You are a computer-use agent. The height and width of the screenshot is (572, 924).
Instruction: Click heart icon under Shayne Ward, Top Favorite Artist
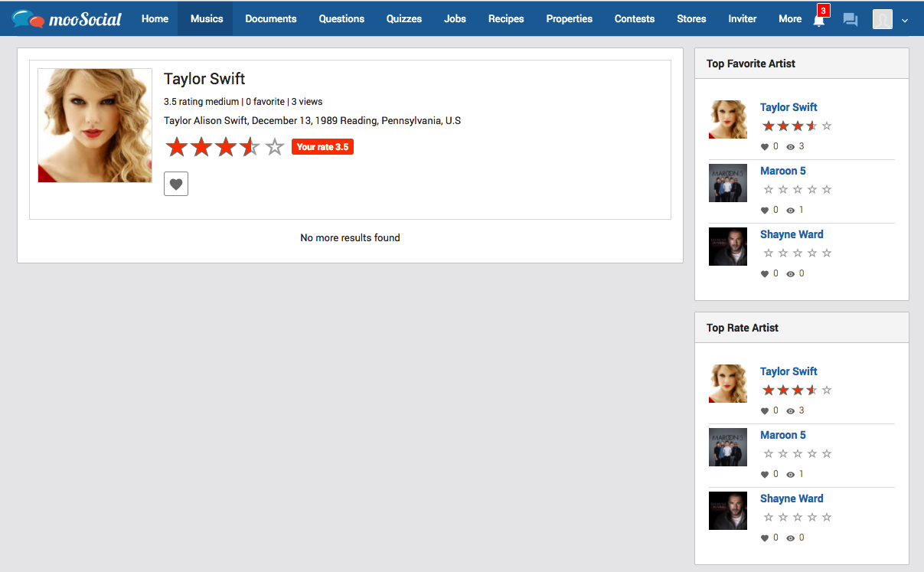pos(765,274)
